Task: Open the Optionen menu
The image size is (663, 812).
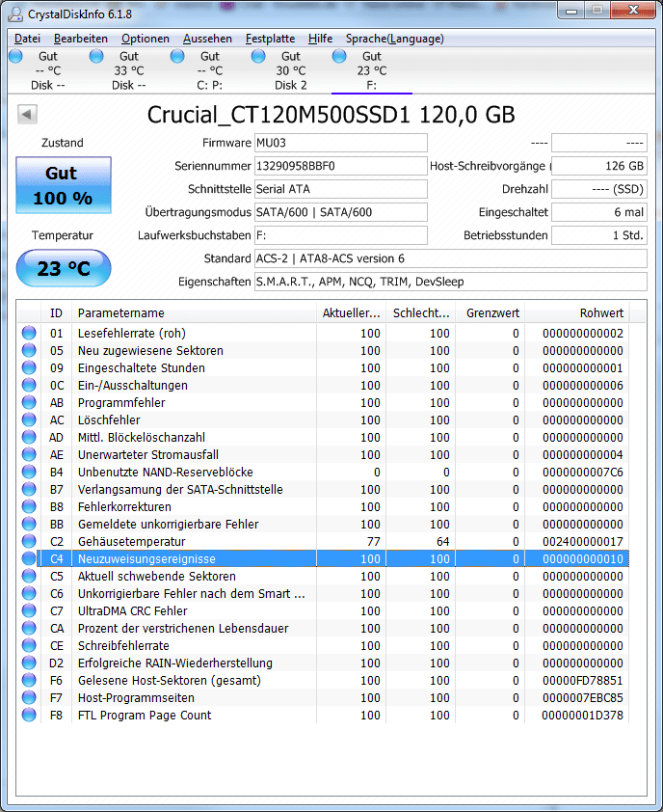Action: [x=146, y=39]
